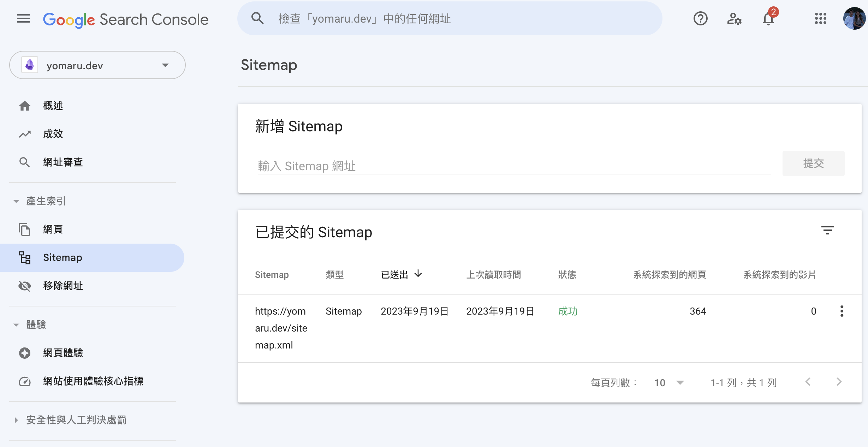Screen dimensions: 868x447
Task: Click the Core Web Vitals gauge icon
Action: tap(25, 381)
